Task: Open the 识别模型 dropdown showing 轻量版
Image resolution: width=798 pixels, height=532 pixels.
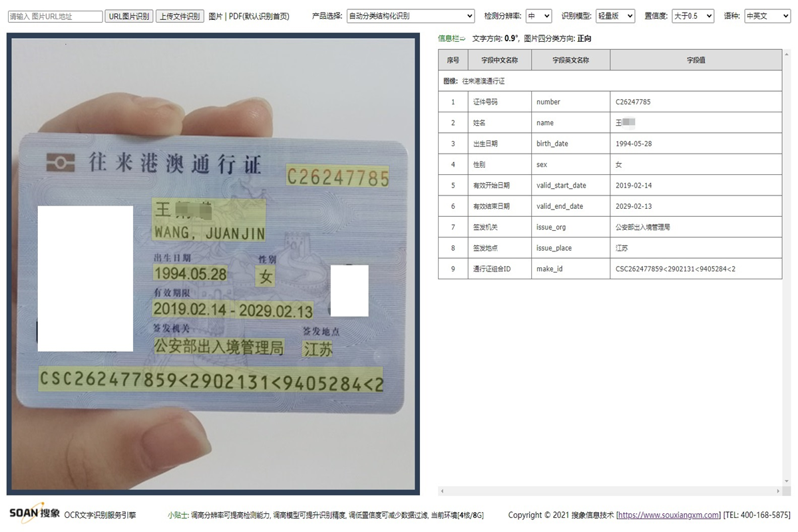Action: (614, 16)
